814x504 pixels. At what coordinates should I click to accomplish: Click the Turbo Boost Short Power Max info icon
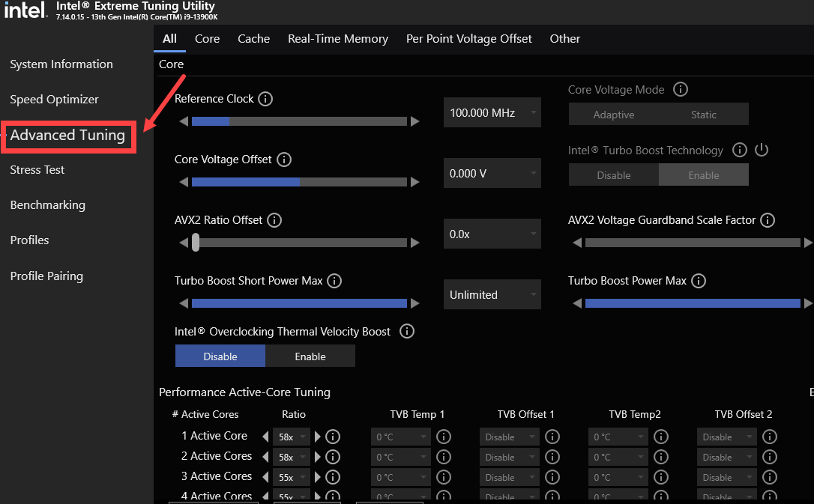(334, 281)
